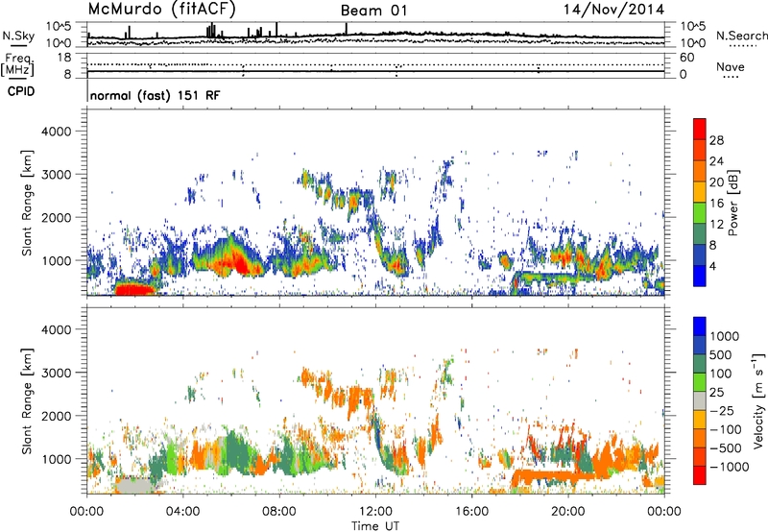Click the '08:00' time tick label

279,512
